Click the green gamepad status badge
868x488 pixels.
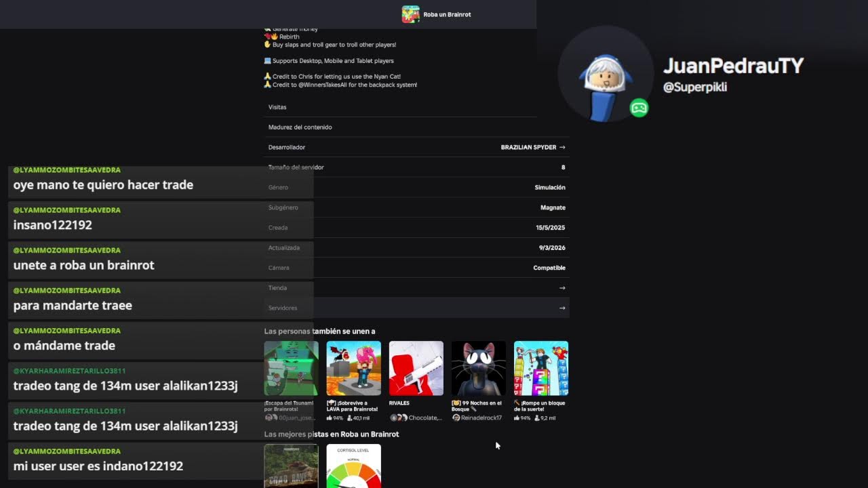[x=639, y=108]
